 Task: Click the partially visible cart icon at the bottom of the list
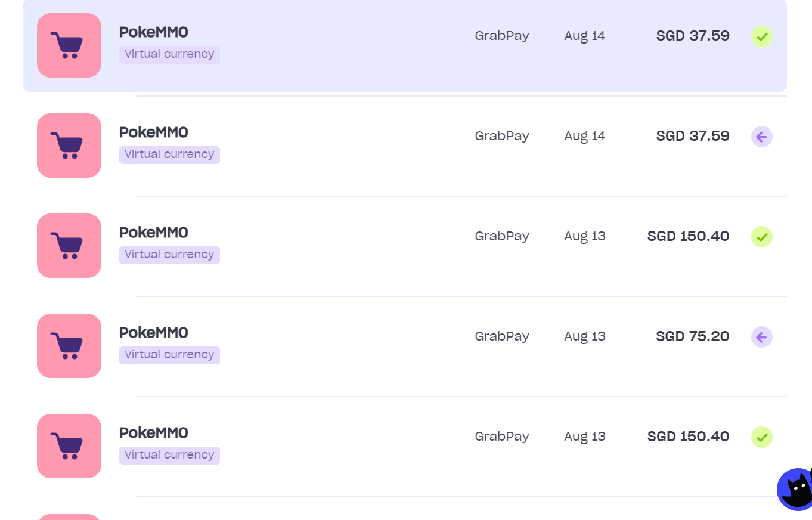click(x=69, y=517)
